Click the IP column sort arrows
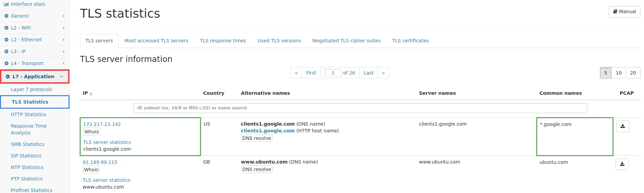This screenshot has width=644, height=193. pos(91,94)
